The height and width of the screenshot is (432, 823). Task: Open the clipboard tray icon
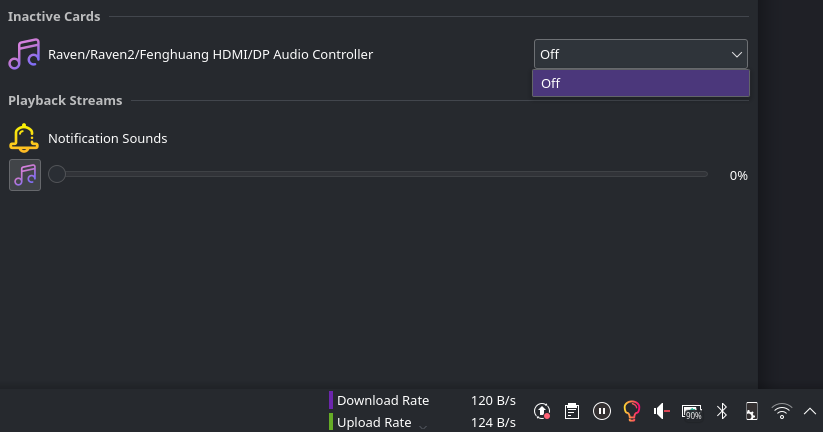tap(572, 411)
